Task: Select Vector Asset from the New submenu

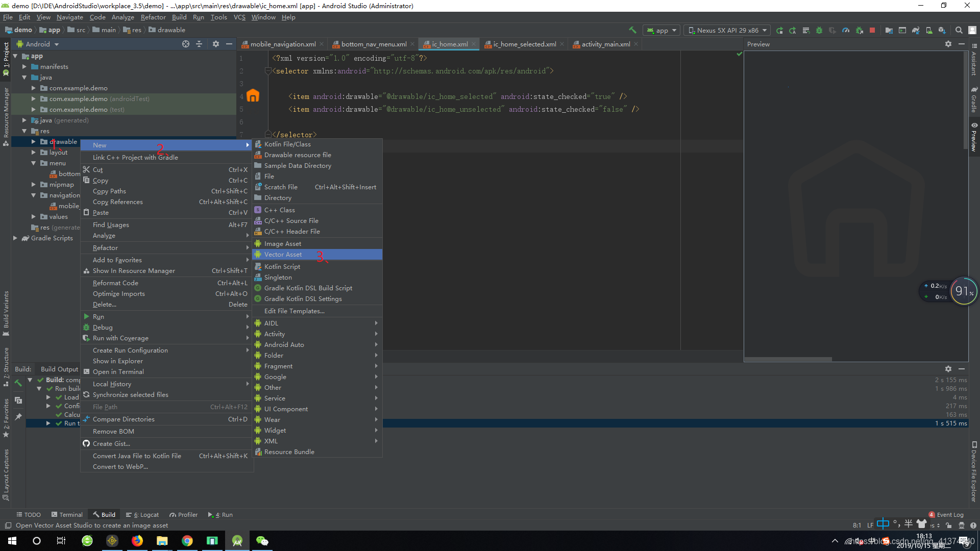Action: tap(284, 254)
